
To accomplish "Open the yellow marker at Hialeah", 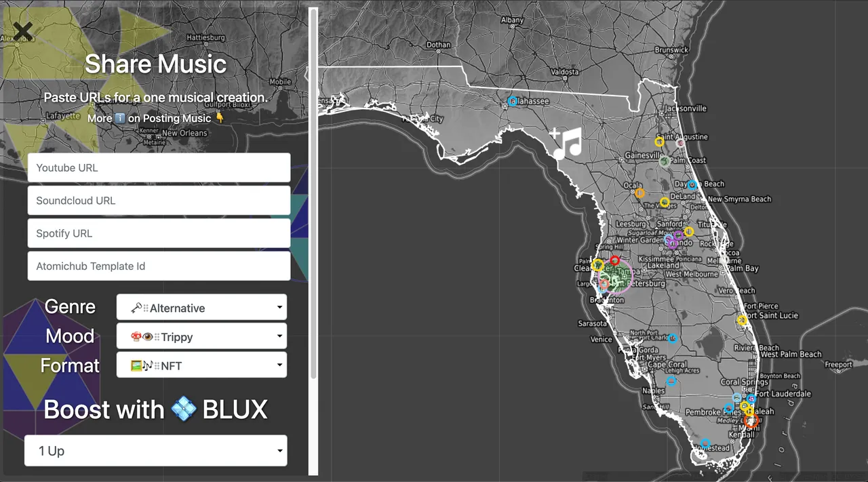I will tap(749, 410).
